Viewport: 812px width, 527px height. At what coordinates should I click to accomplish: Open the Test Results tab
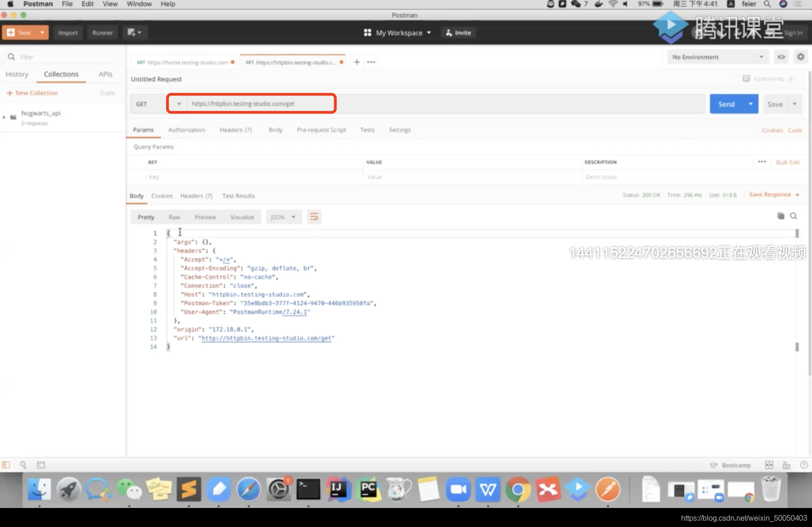click(238, 196)
